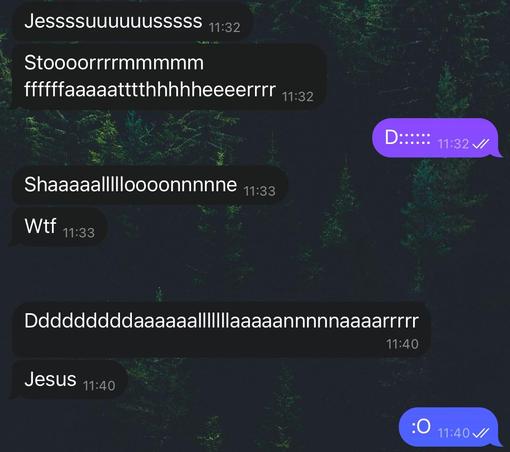Tap the double-check read receipt on D::::: message

coord(481,144)
